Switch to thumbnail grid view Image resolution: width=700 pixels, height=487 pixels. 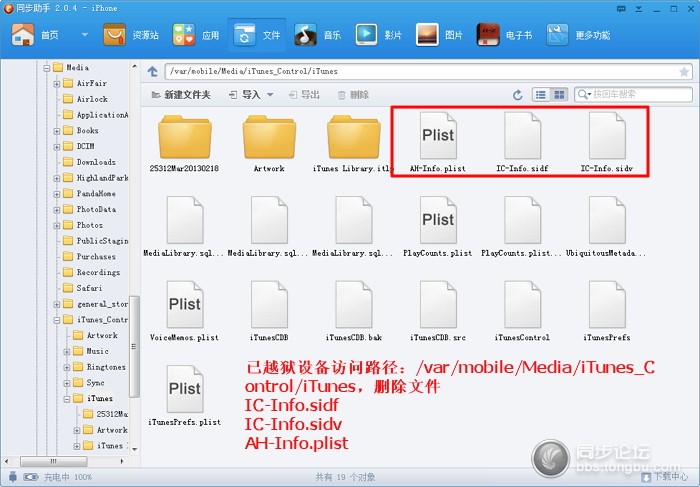559,95
